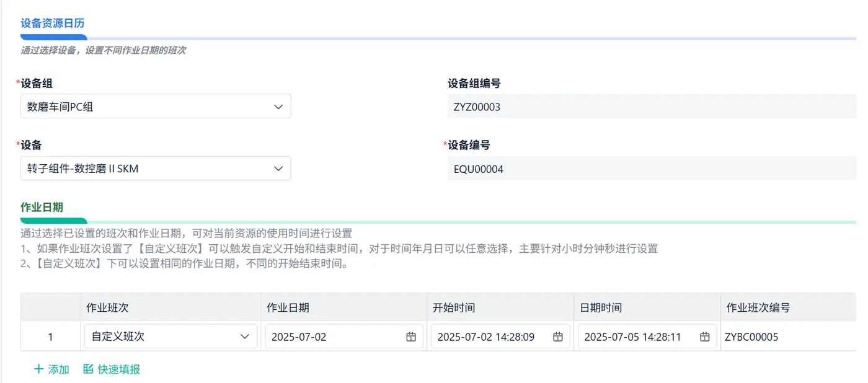Viewport: 868px width, 383px height.
Task: Select the 作业日期 section tab
Action: [42, 207]
